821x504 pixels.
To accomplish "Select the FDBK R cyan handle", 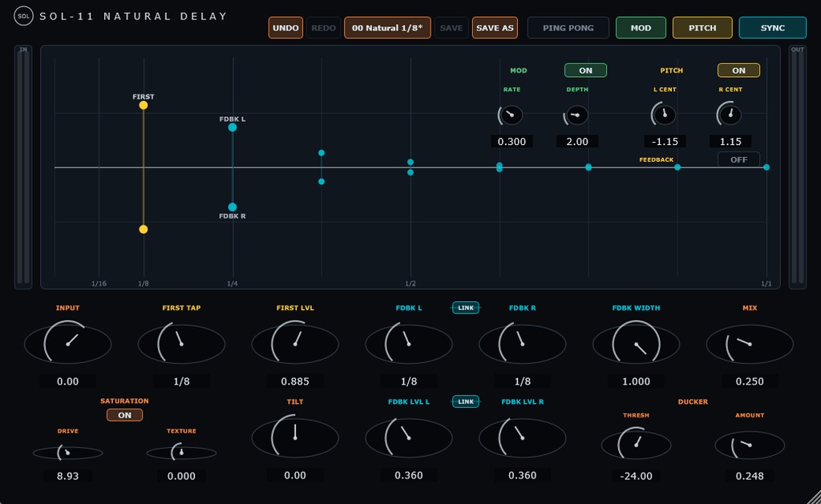I will [x=232, y=207].
